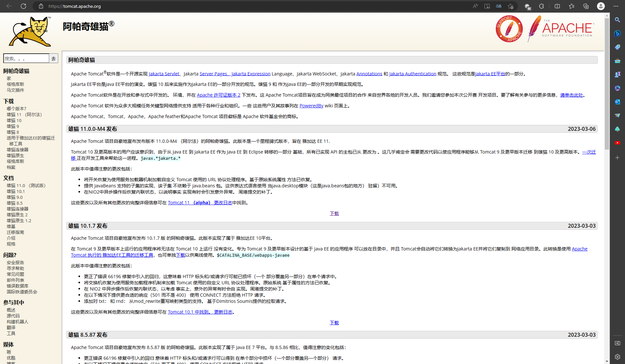Open the shopping tag sidebar icon

click(x=617, y=47)
